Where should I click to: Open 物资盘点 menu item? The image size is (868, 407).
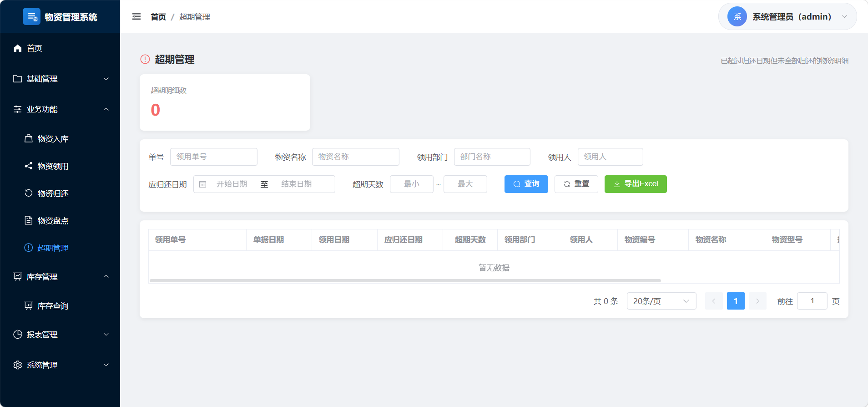tap(60, 221)
